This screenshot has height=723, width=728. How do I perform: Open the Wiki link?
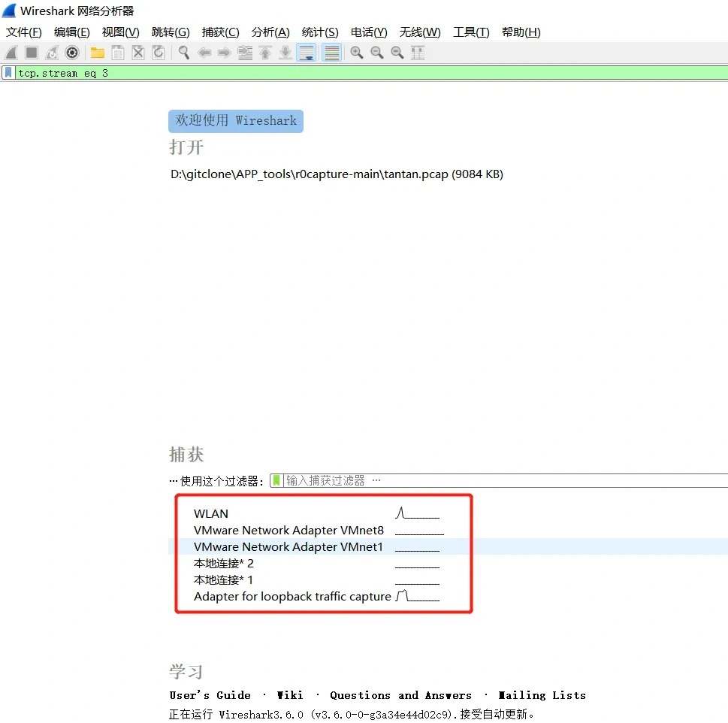point(290,695)
